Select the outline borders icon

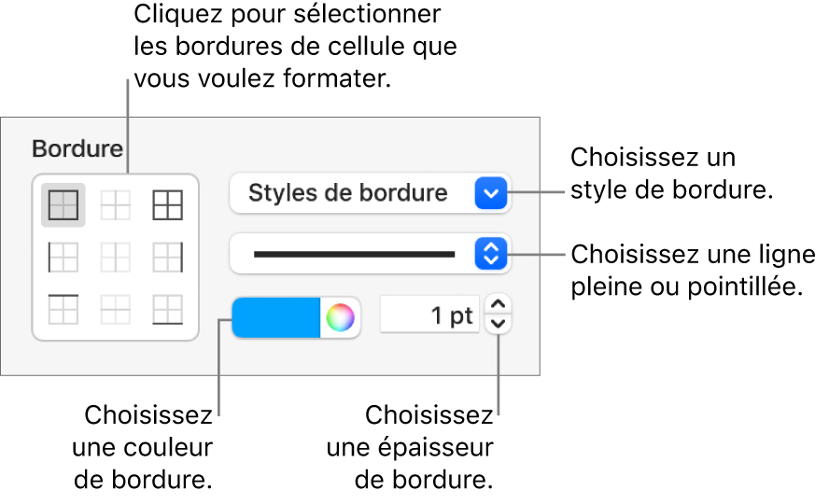coord(168,205)
